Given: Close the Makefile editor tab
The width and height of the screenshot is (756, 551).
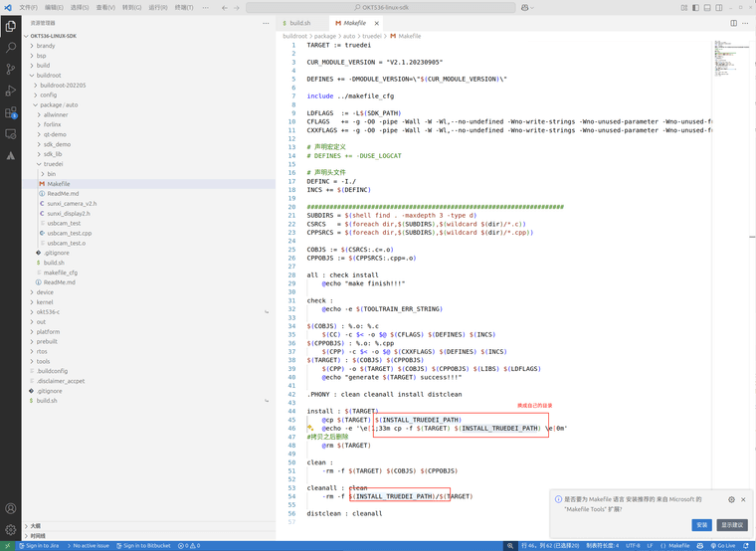Looking at the screenshot, I should click(377, 23).
